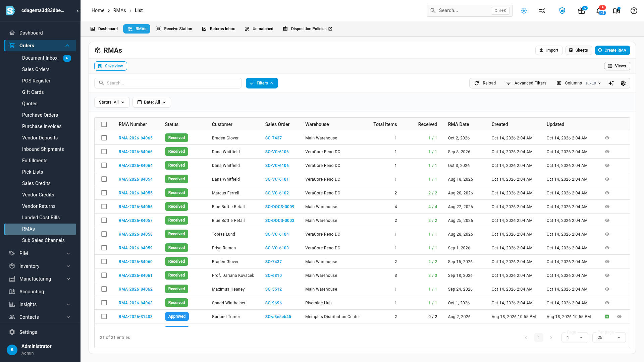
Task: Click the app logo in top-left
Action: click(11, 11)
